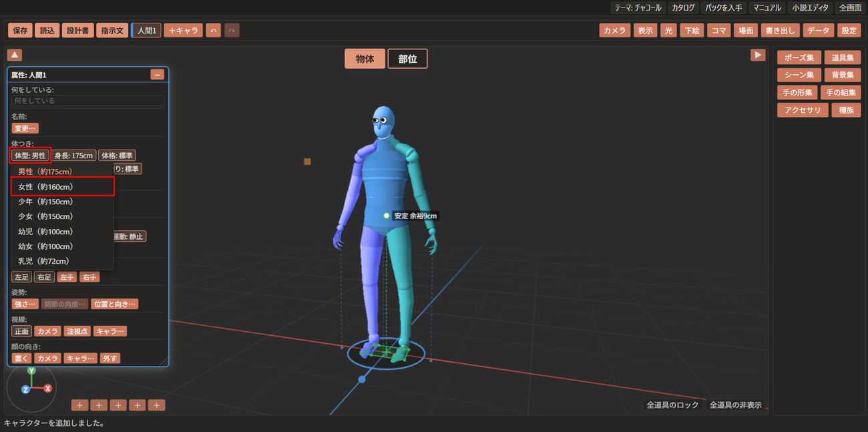This screenshot has height=432, width=868.
Task: Open the マニュアル manual link
Action: click(767, 8)
